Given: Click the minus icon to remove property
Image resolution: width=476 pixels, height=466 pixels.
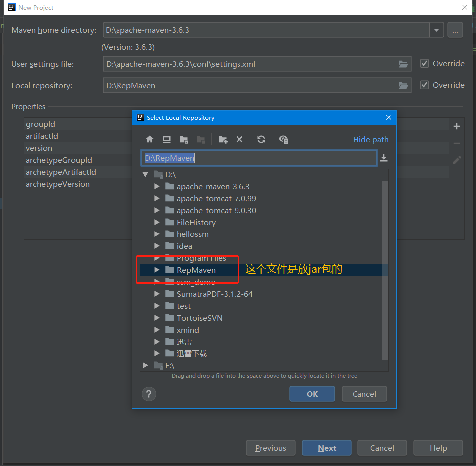Looking at the screenshot, I should 456,143.
